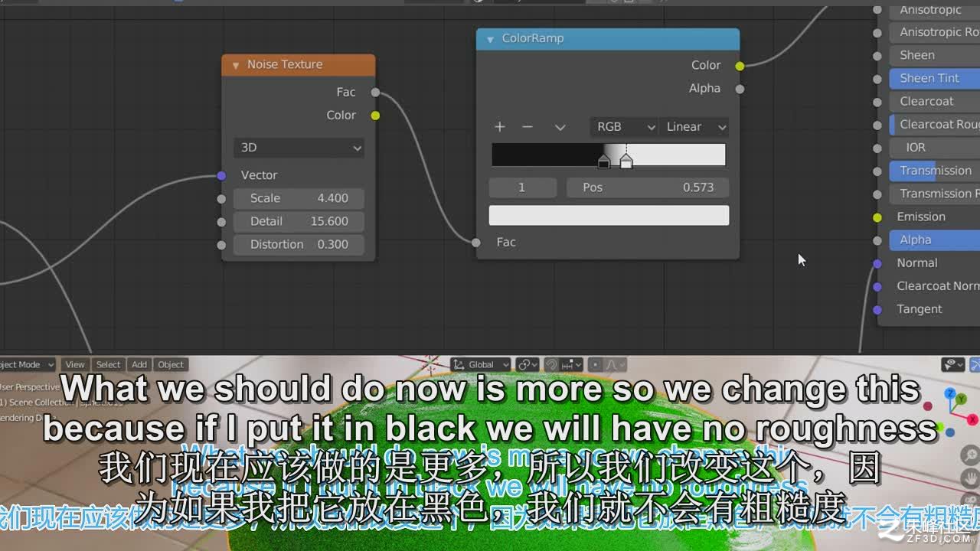Click the Detail input socket

pyautogui.click(x=221, y=222)
